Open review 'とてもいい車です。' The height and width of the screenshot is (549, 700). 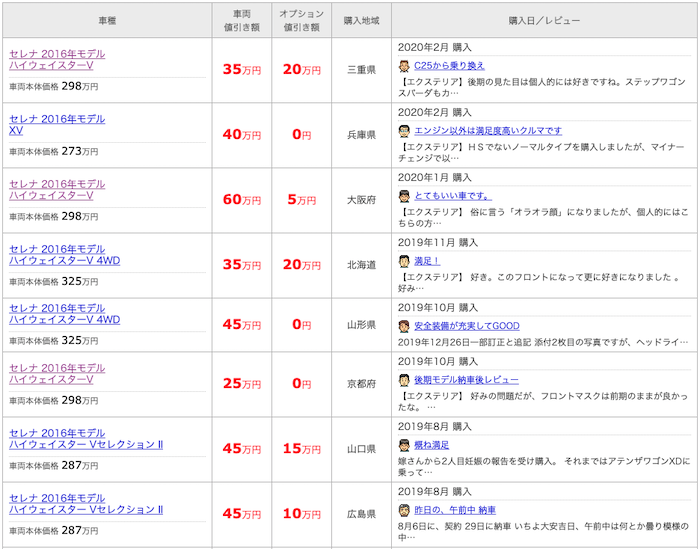[453, 196]
